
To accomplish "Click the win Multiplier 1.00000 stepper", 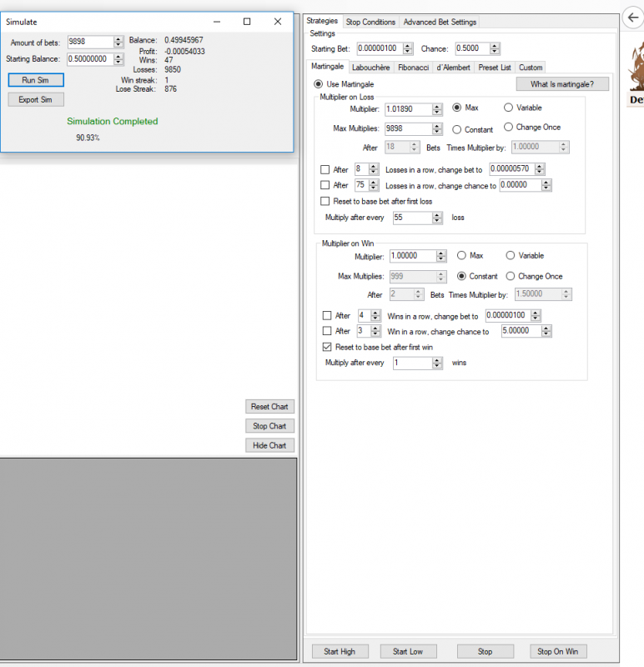I will click(441, 256).
